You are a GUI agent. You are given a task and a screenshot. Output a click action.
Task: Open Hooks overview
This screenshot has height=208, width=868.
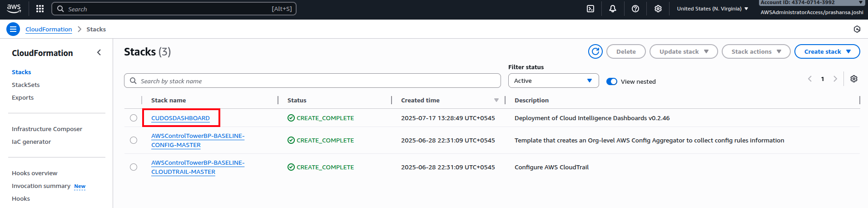tap(35, 173)
